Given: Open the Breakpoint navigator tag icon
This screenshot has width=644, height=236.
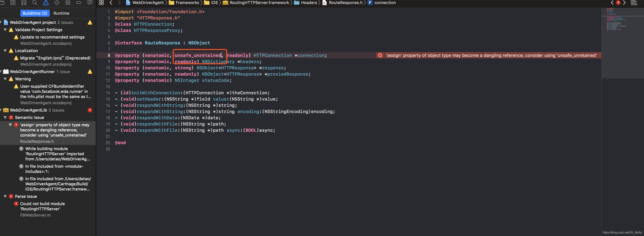Looking at the screenshot, I should (79, 3).
